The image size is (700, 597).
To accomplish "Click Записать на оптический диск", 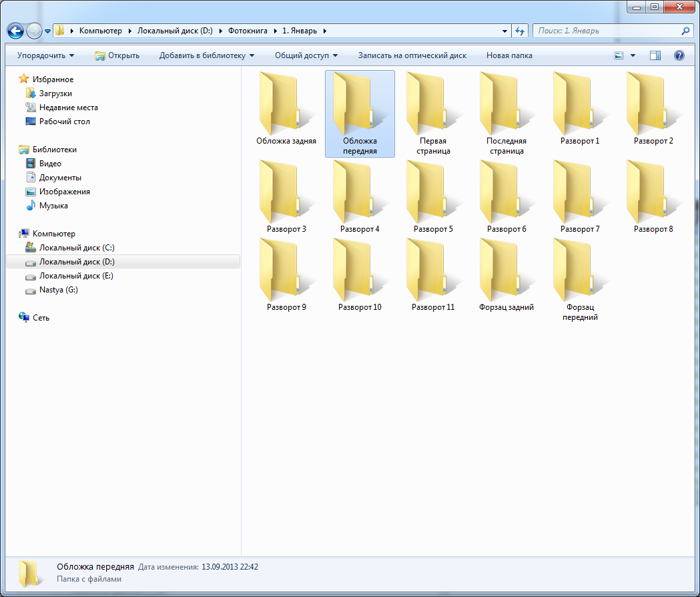I will (x=412, y=55).
